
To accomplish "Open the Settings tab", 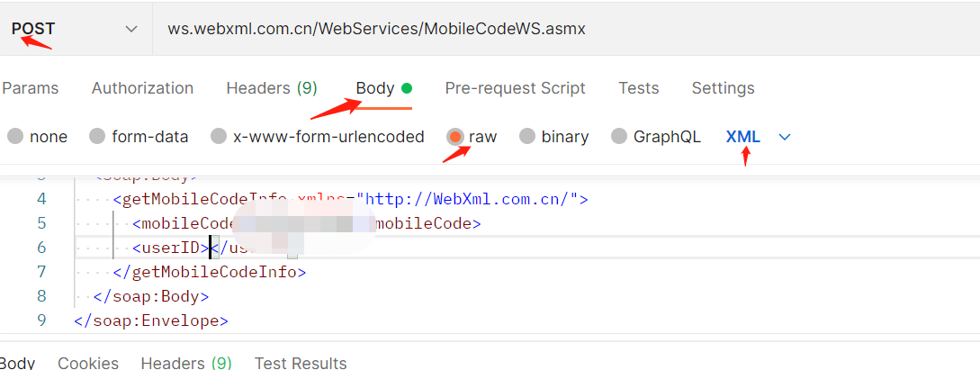I will (723, 88).
